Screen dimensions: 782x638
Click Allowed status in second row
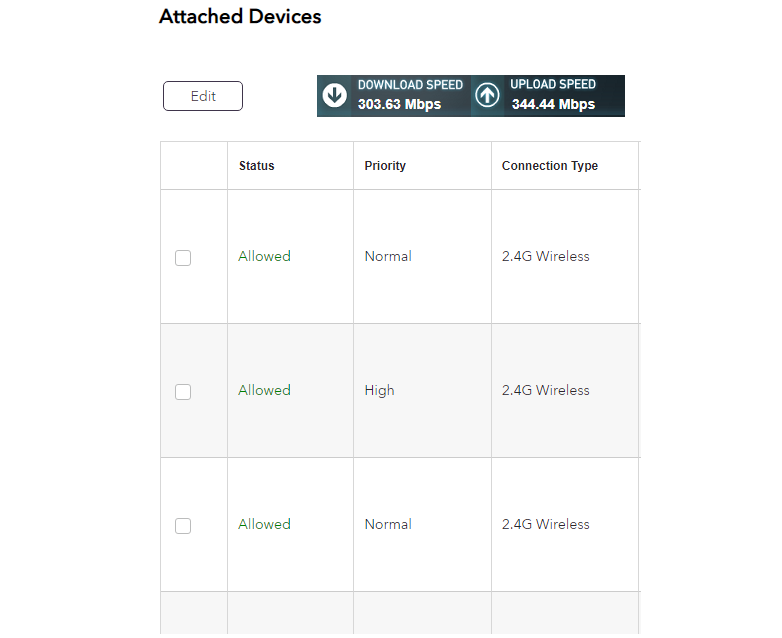point(264,390)
